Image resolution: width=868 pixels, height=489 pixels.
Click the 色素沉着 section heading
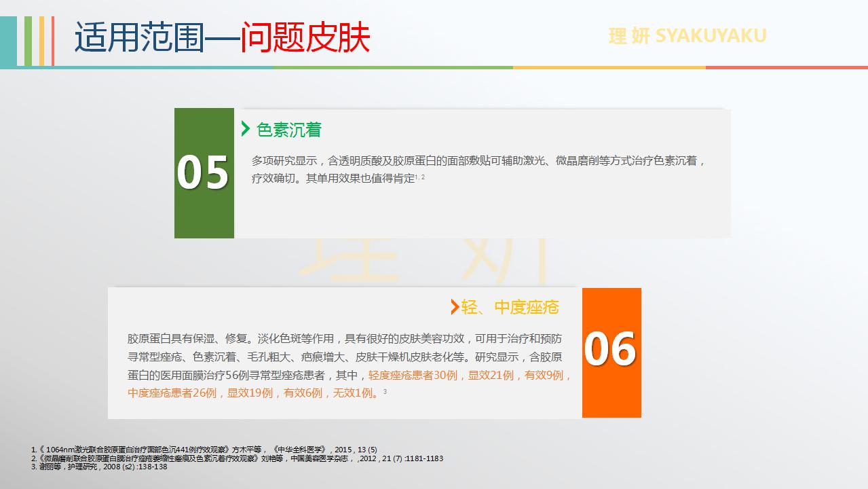289,130
